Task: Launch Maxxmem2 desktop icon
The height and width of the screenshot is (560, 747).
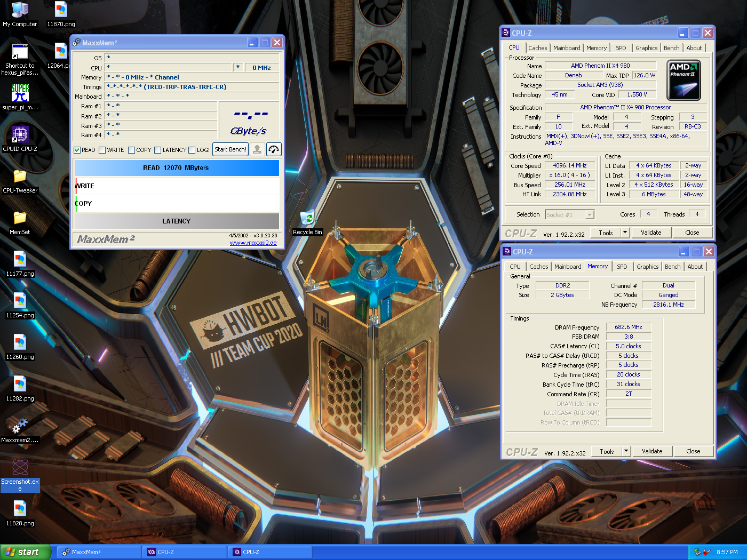Action: (x=20, y=430)
